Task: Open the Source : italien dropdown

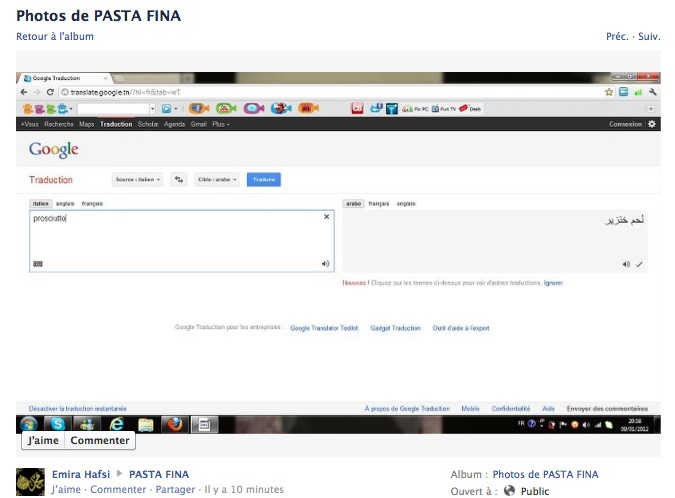Action: 137,179
